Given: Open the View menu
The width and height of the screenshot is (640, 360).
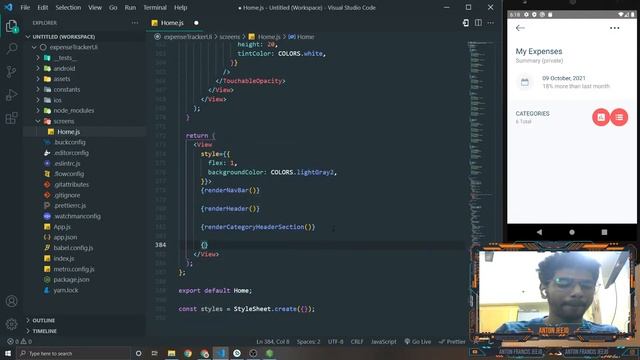Looking at the screenshot, I should coord(95,7).
